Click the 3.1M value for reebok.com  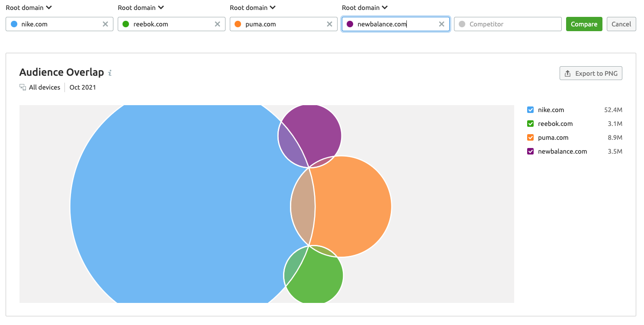(615, 124)
